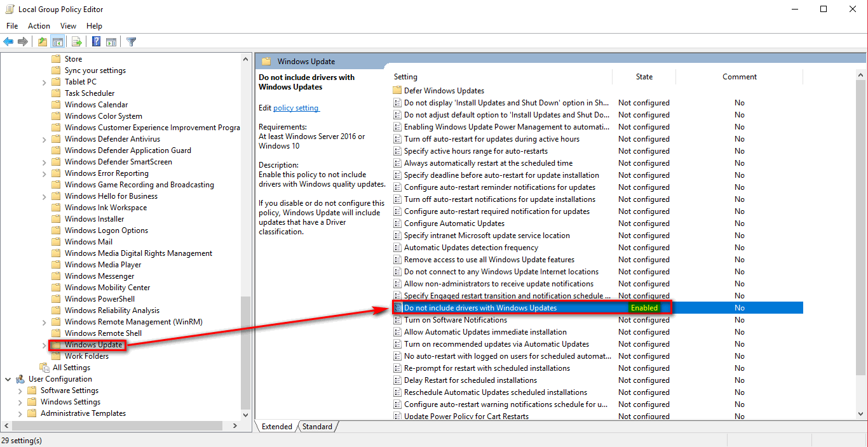Open the Help menu

click(94, 26)
